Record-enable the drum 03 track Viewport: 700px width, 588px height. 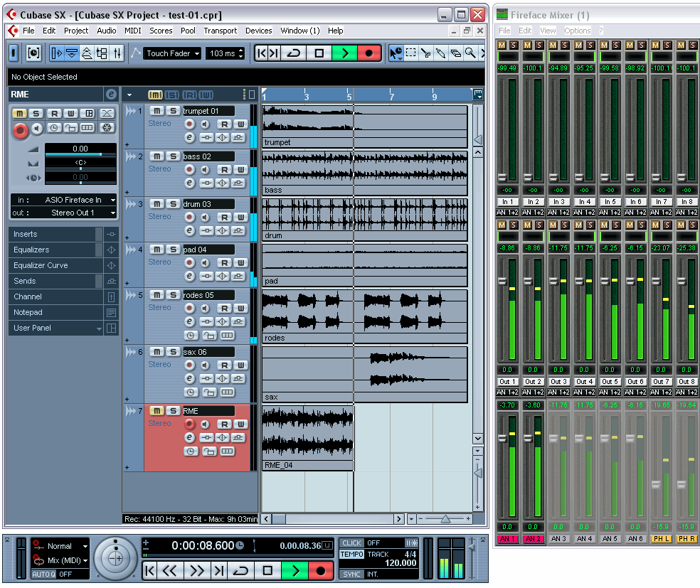pos(190,218)
